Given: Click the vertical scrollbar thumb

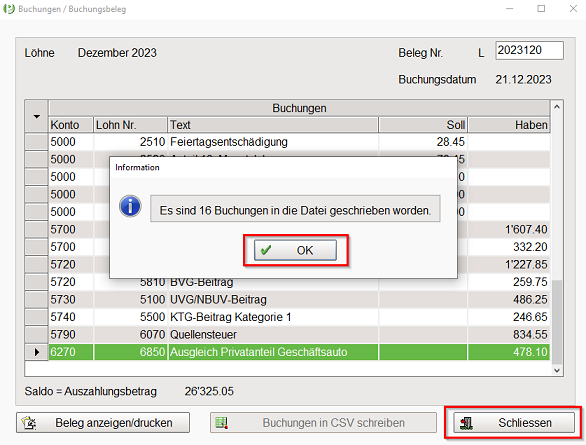Looking at the screenshot, I should pos(556,322).
